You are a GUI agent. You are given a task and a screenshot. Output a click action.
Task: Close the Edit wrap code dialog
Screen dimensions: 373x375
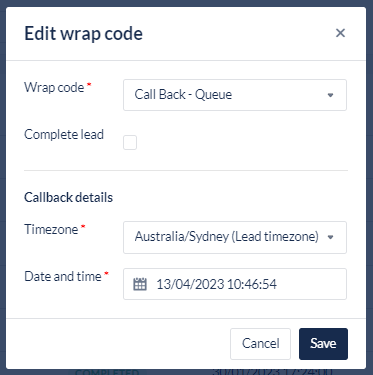pyautogui.click(x=340, y=33)
